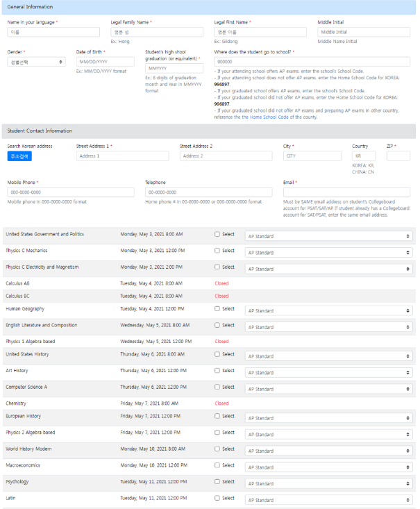420x509 pixels.
Task: Select the Psychology exam checkbox
Action: tap(217, 481)
